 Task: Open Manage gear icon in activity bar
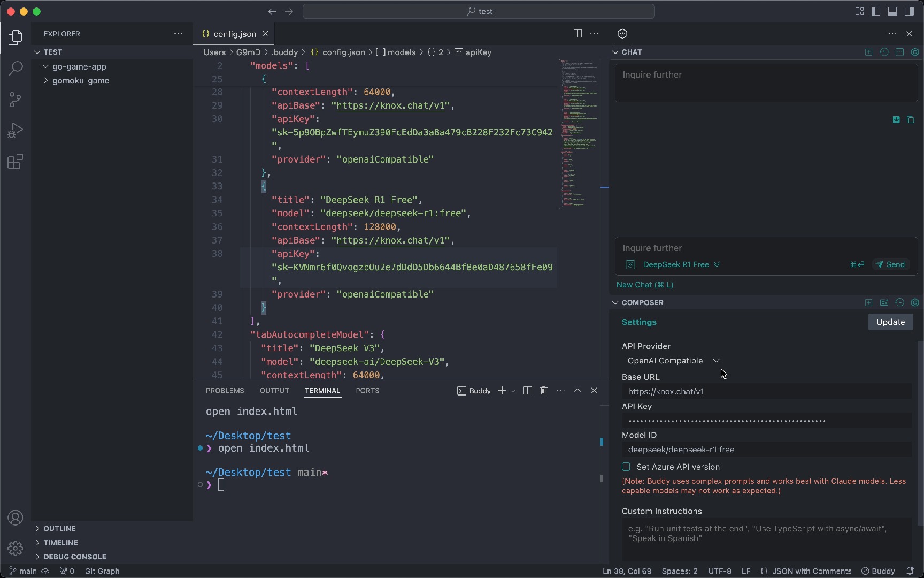[x=16, y=548]
